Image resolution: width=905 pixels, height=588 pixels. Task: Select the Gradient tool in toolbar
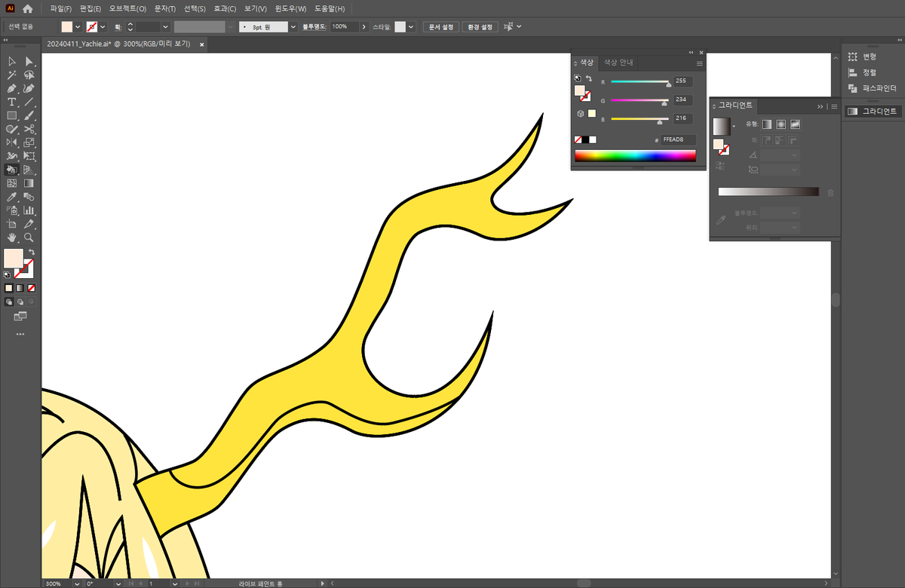click(29, 183)
